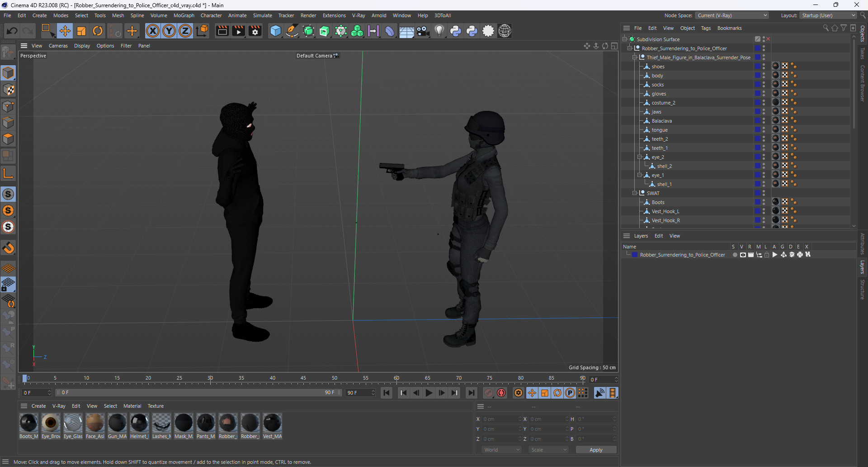The height and width of the screenshot is (467, 868).
Task: Select the Move tool in top toolbar
Action: [x=65, y=31]
